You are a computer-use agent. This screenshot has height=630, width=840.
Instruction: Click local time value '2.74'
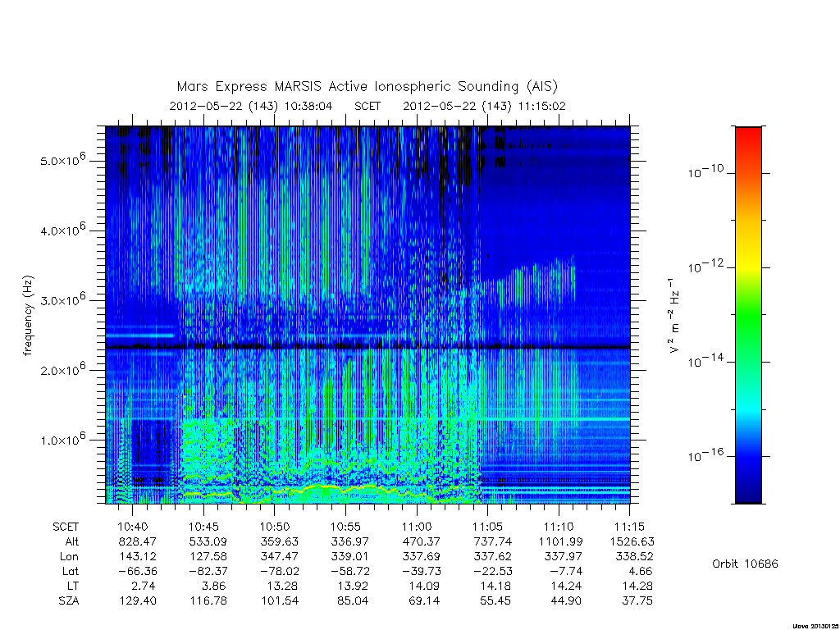tap(144, 586)
